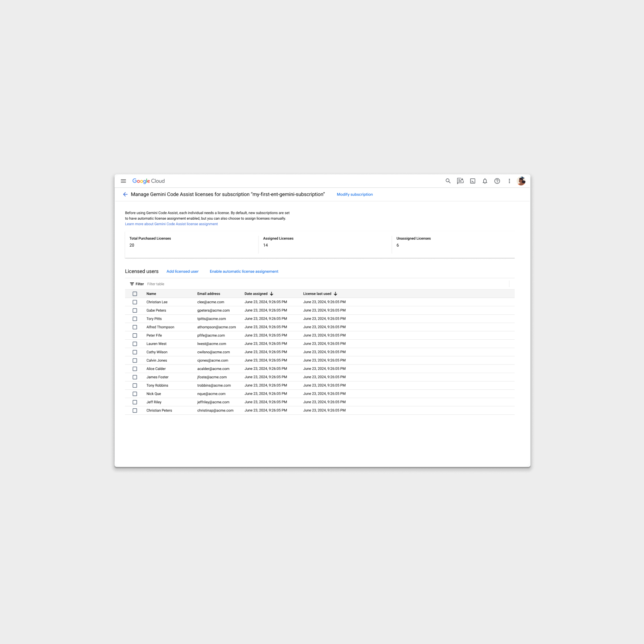Tick the Nick Que checkbox

(x=135, y=394)
